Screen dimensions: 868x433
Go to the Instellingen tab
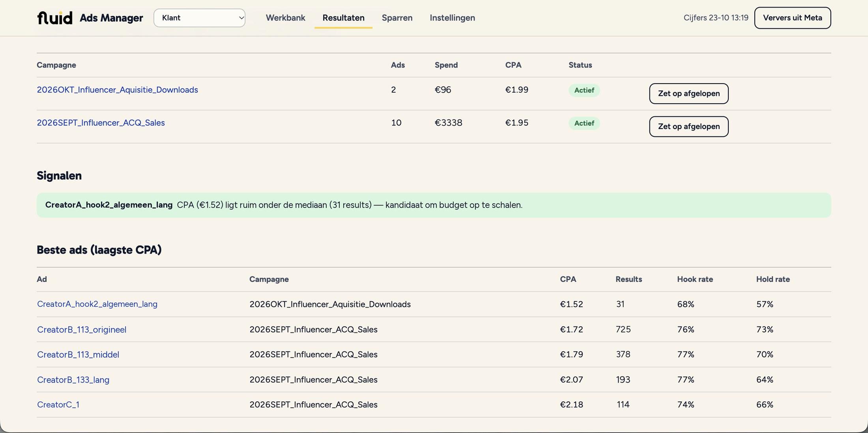pos(452,18)
